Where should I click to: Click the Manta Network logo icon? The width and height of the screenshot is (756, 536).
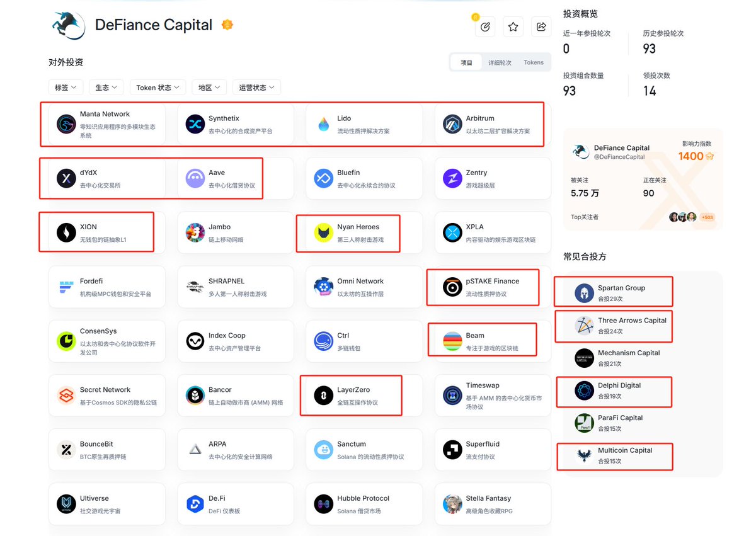66,124
